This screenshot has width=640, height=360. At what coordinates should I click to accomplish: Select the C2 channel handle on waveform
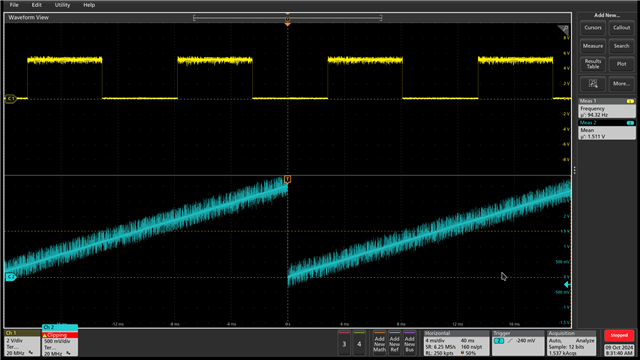pos(11,277)
